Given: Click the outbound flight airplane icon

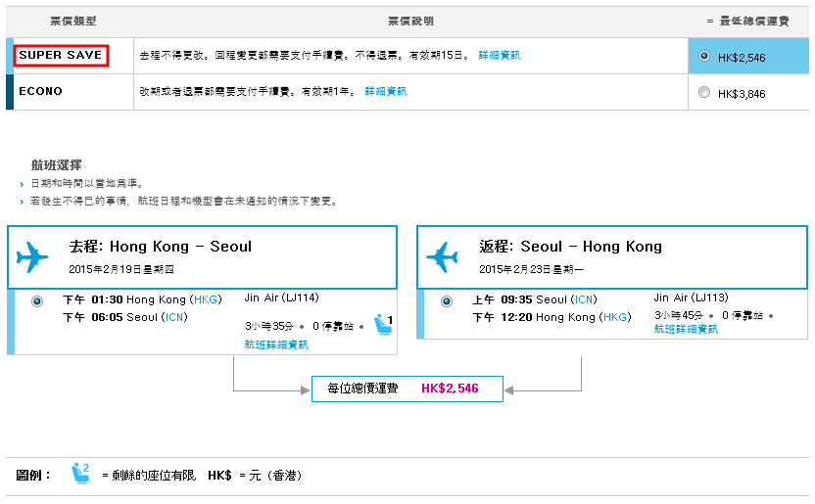Looking at the screenshot, I should [32, 256].
